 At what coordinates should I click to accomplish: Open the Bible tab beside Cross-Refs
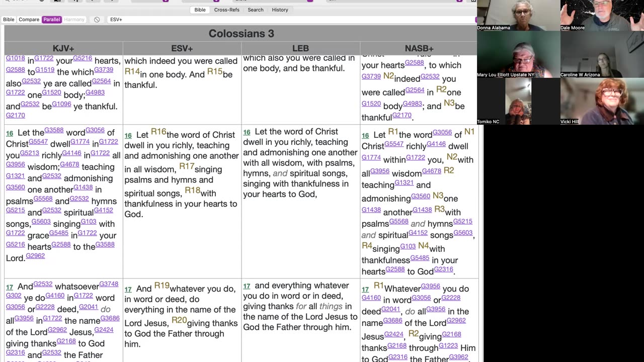coord(200,10)
